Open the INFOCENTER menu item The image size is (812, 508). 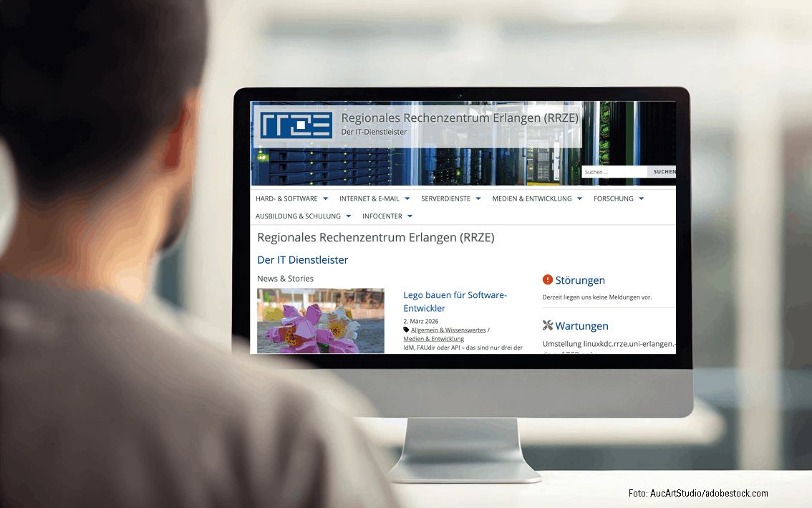tap(382, 216)
